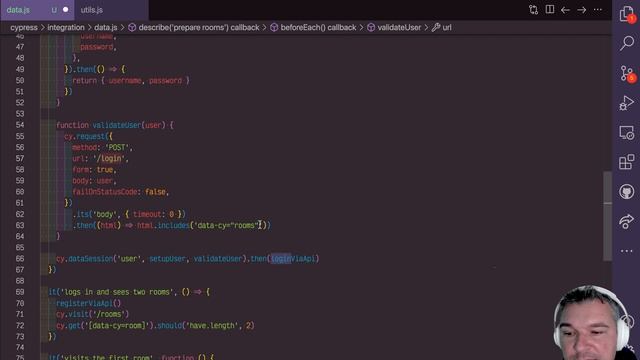This screenshot has width=640, height=360.
Task: Click html.includes on line 63
Action: click(163, 225)
